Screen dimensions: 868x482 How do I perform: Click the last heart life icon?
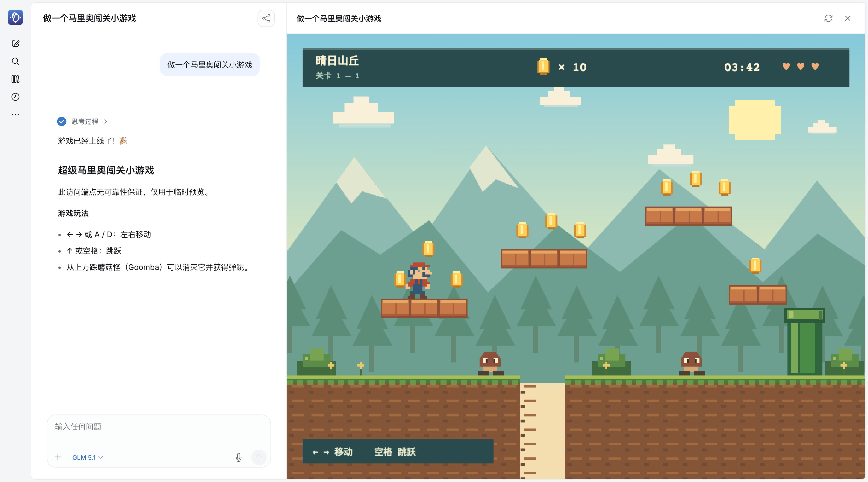pyautogui.click(x=815, y=66)
